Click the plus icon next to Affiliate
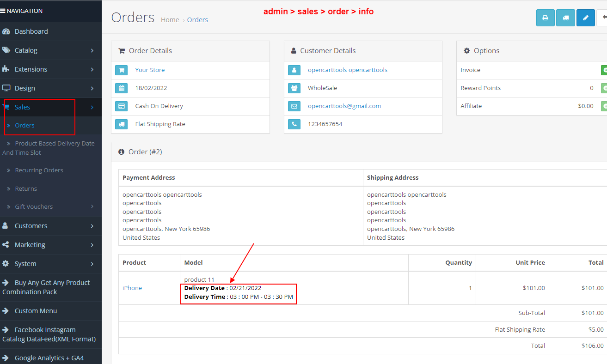Image resolution: width=607 pixels, height=364 pixels. click(x=604, y=106)
